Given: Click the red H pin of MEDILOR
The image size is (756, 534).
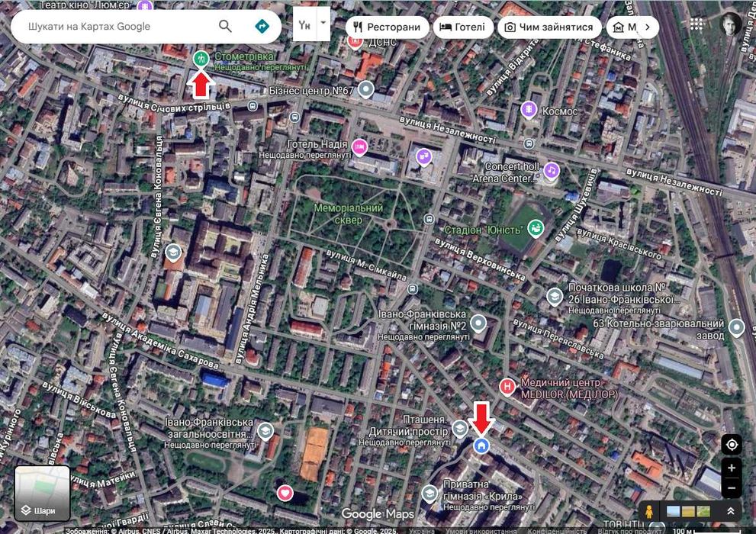Looking at the screenshot, I should [507, 387].
